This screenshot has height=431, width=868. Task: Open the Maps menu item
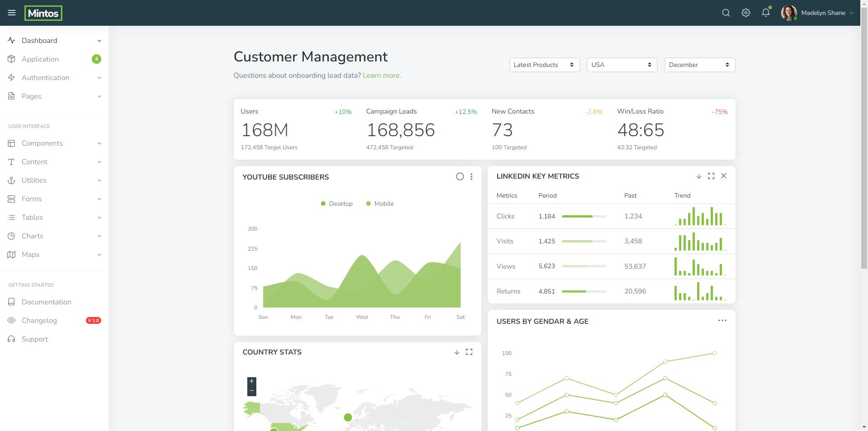54,255
